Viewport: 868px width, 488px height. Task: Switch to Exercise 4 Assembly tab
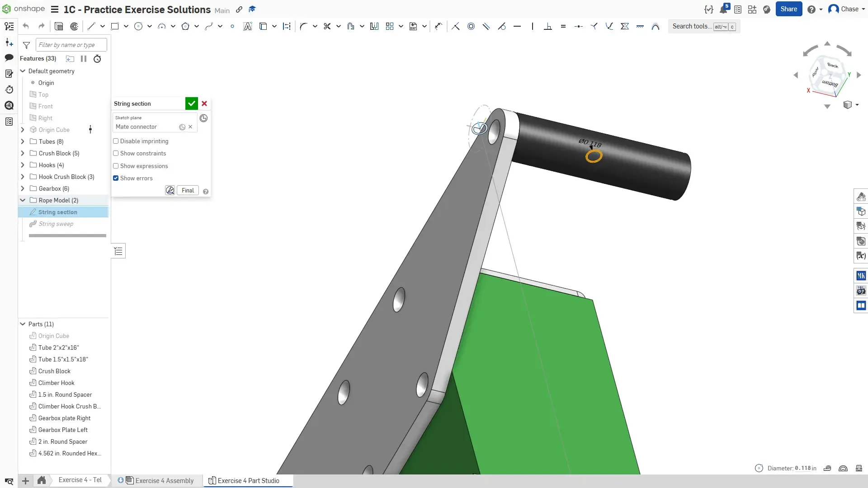pos(164,480)
